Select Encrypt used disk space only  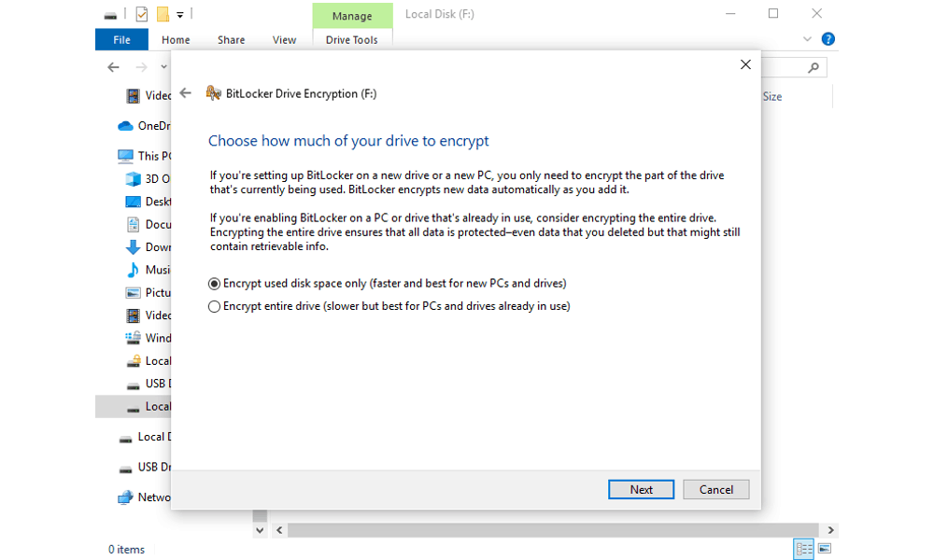coord(214,283)
